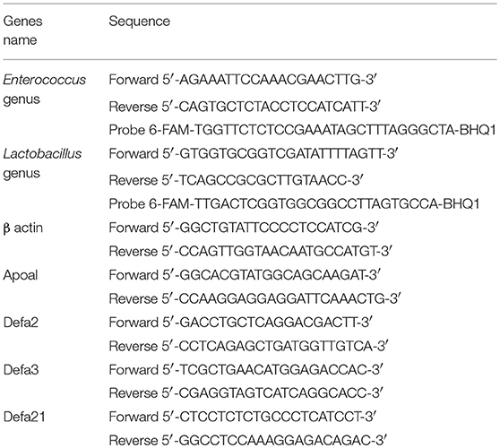Viewport: 500px width, 448px height.
Task: Click the Apoal gene label
Action: tap(21, 275)
